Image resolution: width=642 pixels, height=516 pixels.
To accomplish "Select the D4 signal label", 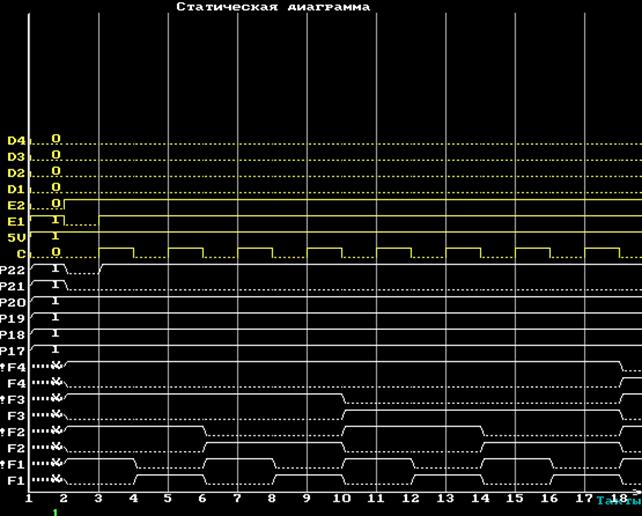I will coord(16,141).
